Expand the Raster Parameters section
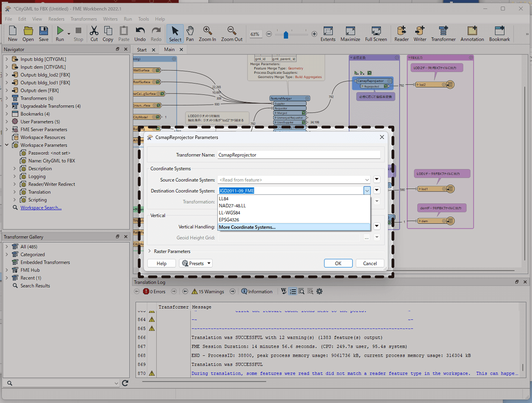 pos(149,251)
